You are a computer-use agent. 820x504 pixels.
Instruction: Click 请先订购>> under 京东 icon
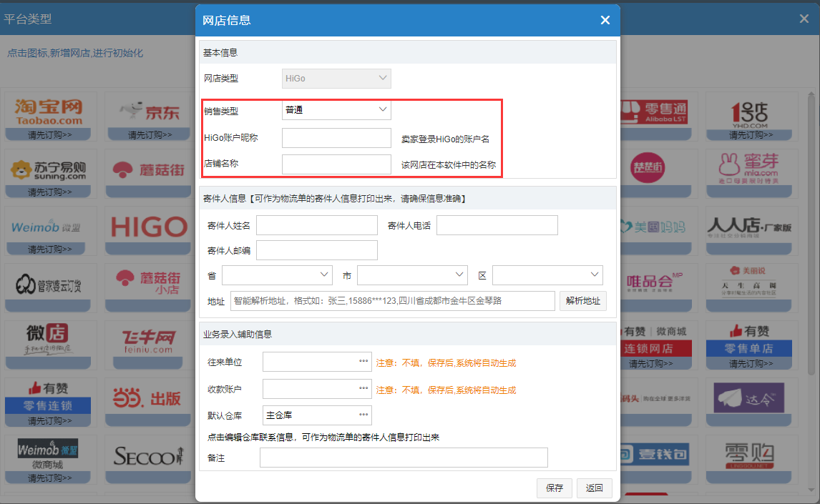[x=150, y=135]
